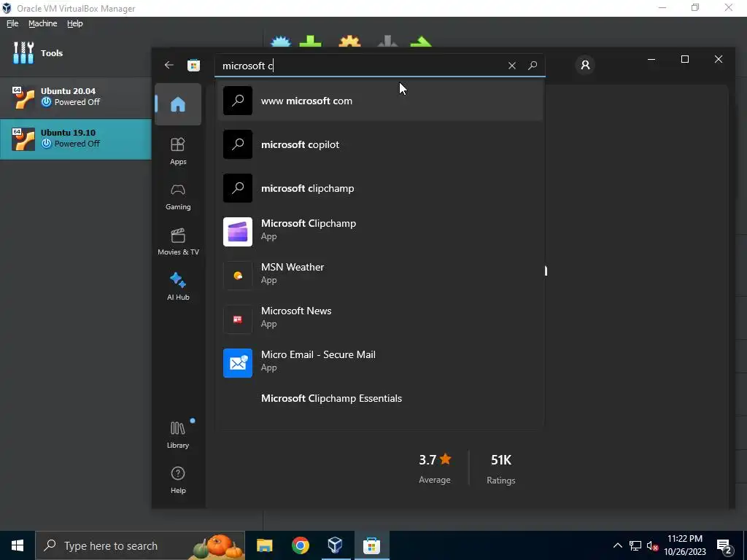Click Microsoft Store icon in the taskbar
The image size is (747, 560).
pyautogui.click(x=371, y=545)
